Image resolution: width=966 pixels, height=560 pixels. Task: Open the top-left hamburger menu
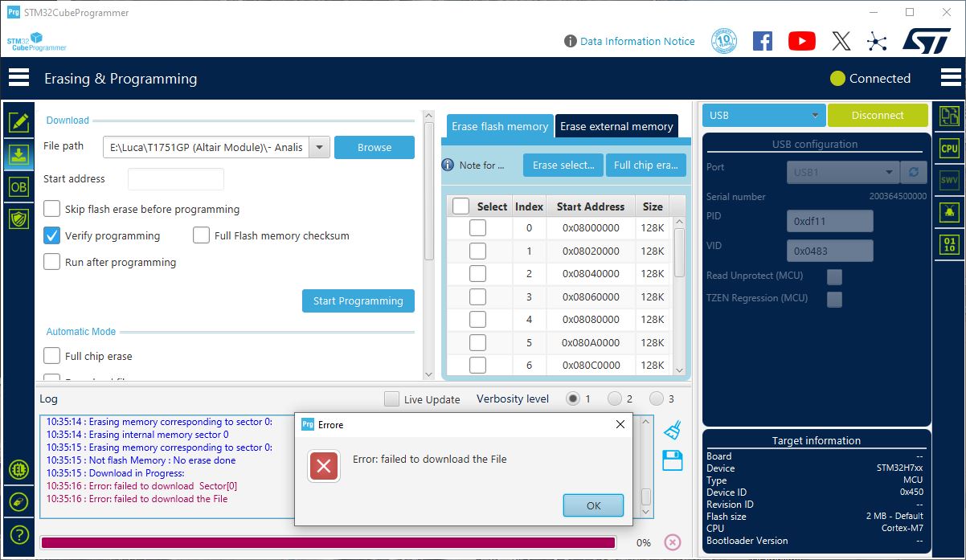pos(19,78)
